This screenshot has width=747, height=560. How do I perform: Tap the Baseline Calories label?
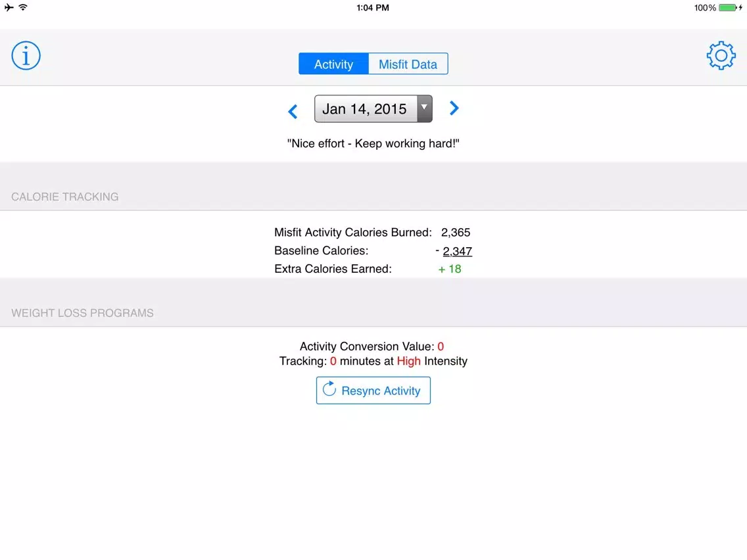[x=321, y=250]
